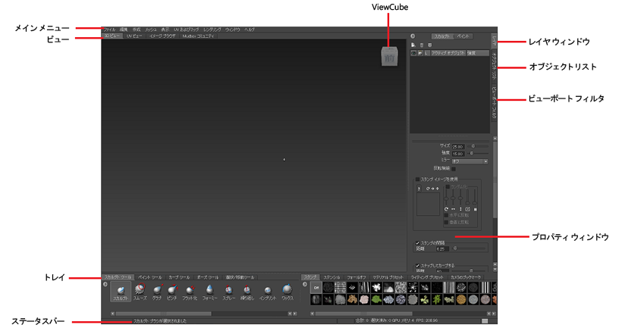Open the オブジェクト リスト side tab
644x328 pixels.
coord(495,66)
